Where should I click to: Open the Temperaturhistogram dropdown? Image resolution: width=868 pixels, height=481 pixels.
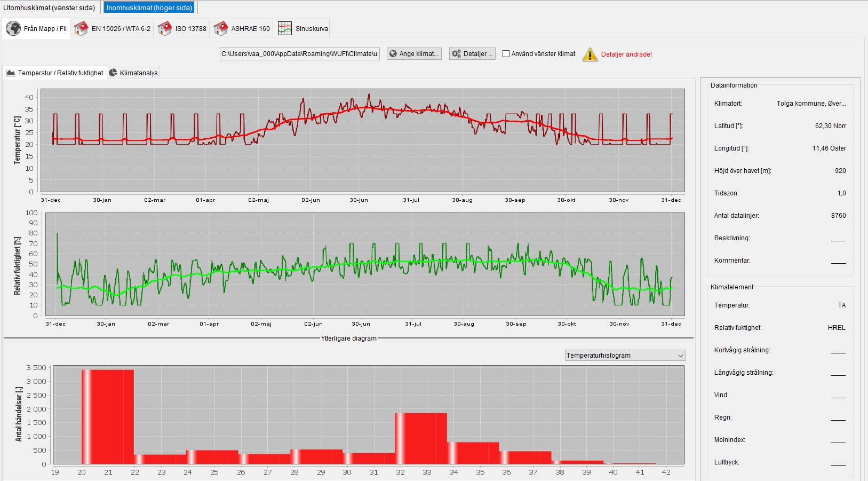pos(625,356)
